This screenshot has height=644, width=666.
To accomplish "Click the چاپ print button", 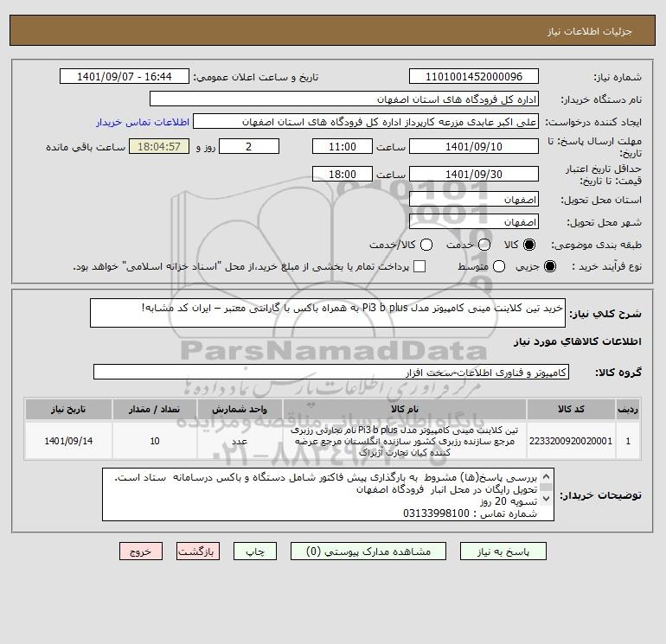I will coord(255,552).
